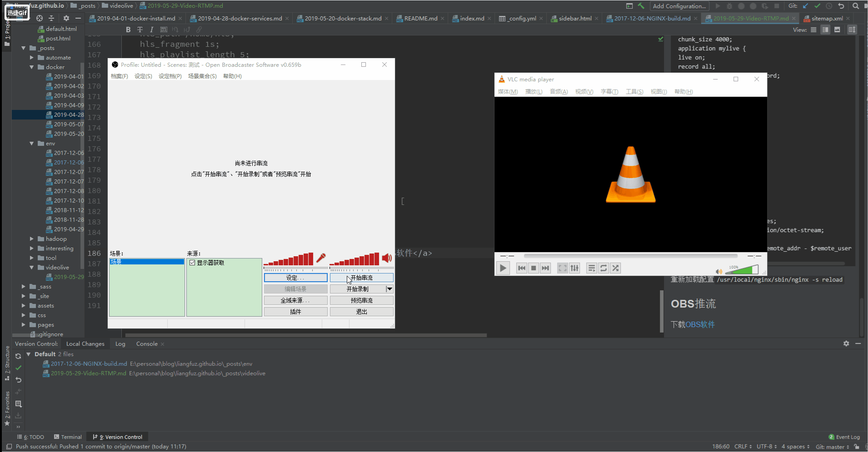Click VLC previous track button
The width and height of the screenshot is (868, 452).
pos(522,268)
